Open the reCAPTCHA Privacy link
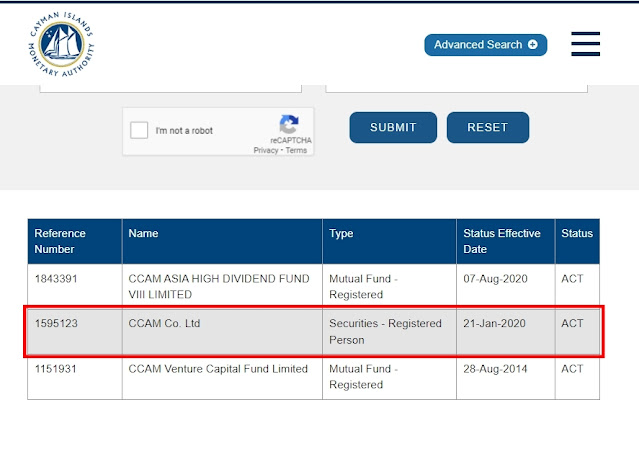This screenshot has width=639, height=472. pyautogui.click(x=266, y=150)
